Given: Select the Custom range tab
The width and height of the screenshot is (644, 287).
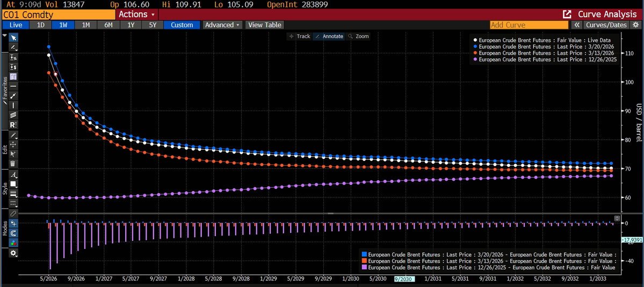Looking at the screenshot, I should 182,25.
